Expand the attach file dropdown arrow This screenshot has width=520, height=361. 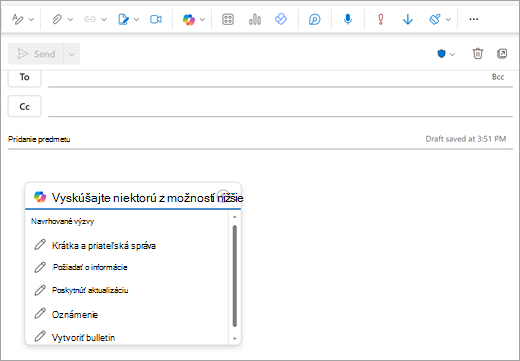point(70,20)
